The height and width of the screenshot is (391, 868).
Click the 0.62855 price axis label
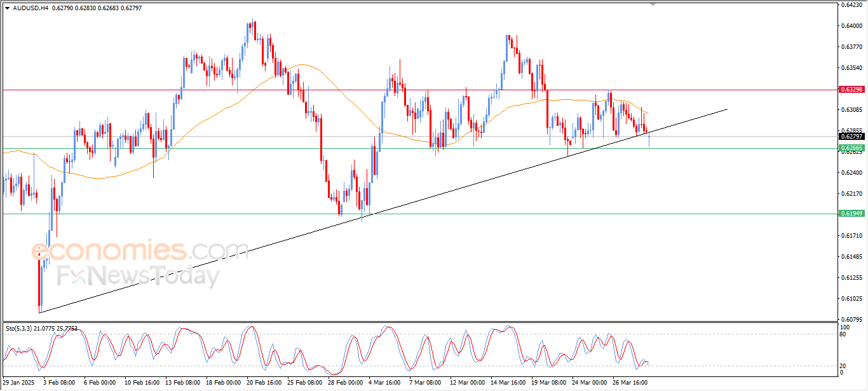[851, 130]
